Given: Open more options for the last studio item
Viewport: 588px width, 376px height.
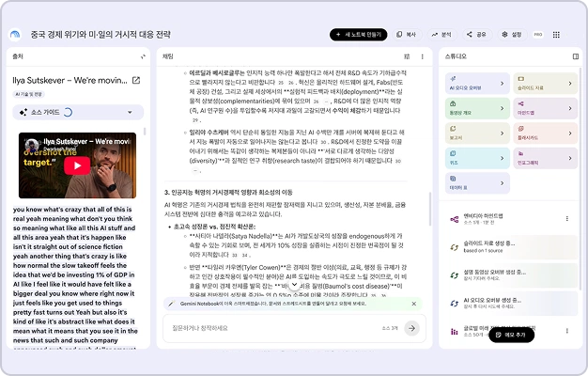Looking at the screenshot, I should point(567,331).
